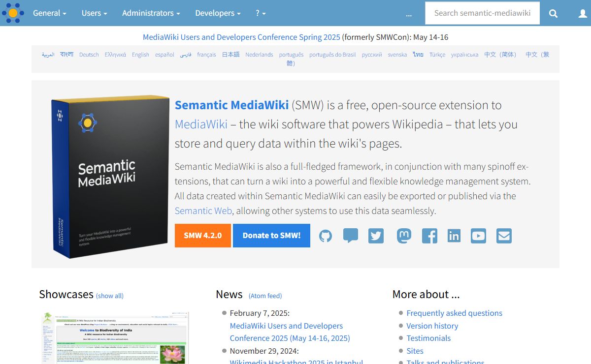Viewport: 591px width, 364px height.
Task: Open the News Atom feed link
Action: pos(265,296)
